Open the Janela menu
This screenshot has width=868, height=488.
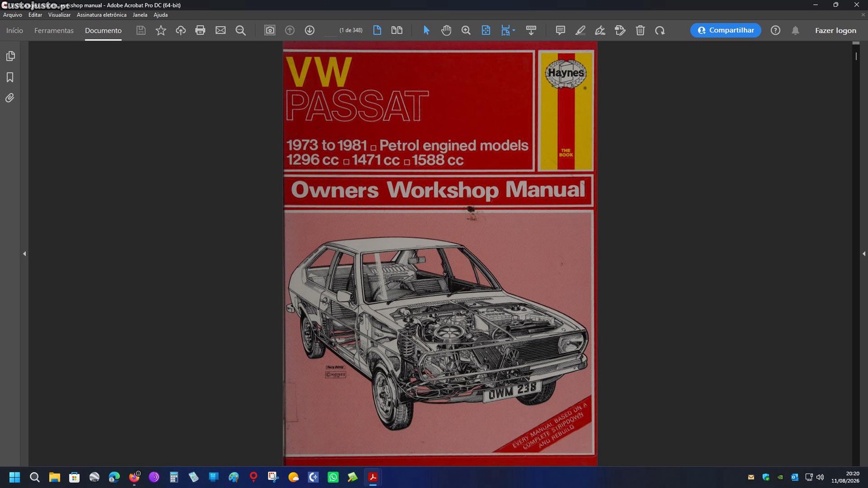pyautogui.click(x=139, y=15)
